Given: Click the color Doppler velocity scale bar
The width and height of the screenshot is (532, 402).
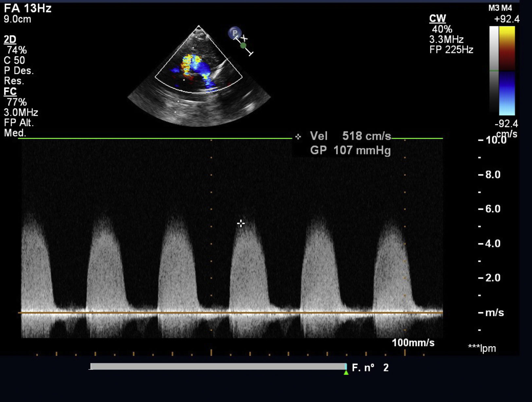Looking at the screenshot, I should (507, 71).
